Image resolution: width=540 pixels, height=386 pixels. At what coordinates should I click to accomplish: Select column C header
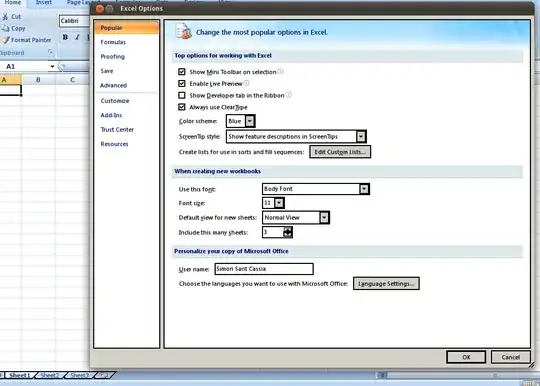(72, 80)
